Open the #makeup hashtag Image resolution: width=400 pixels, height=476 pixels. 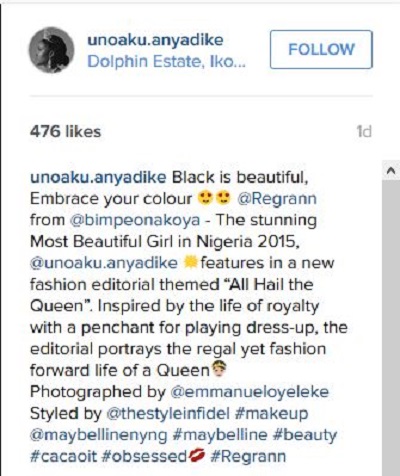(271, 414)
